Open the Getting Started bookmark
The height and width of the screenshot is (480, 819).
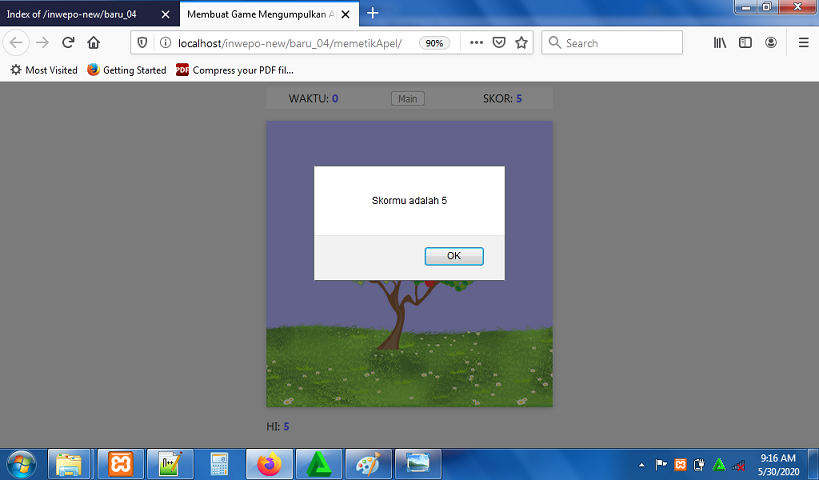coord(126,70)
